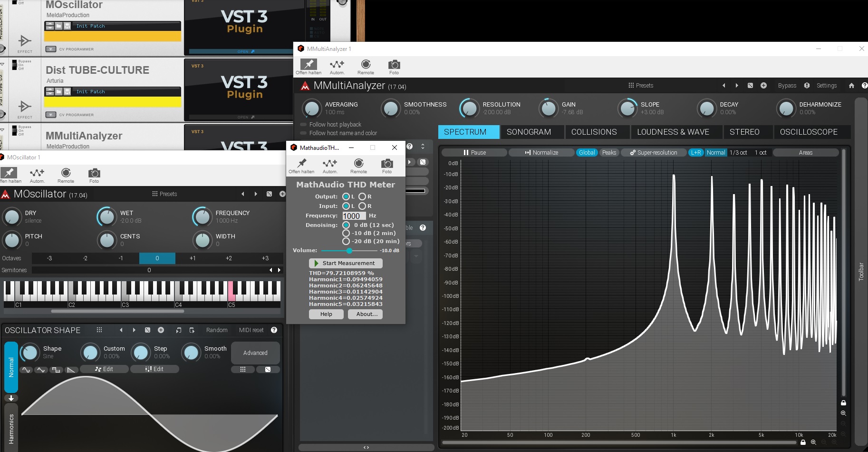Viewport: 868px width, 452px height.
Task: Open the MOscillator Presets menu
Action: [x=164, y=194]
